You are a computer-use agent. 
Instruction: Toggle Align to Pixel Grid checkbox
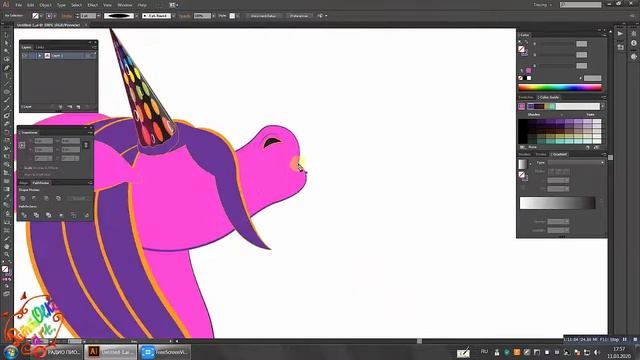[x=20, y=174]
